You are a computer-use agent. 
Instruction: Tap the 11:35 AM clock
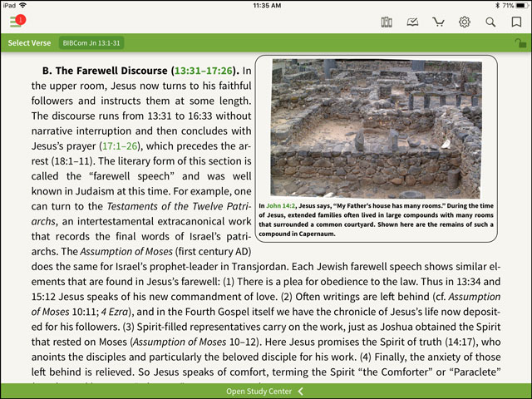[x=267, y=6]
